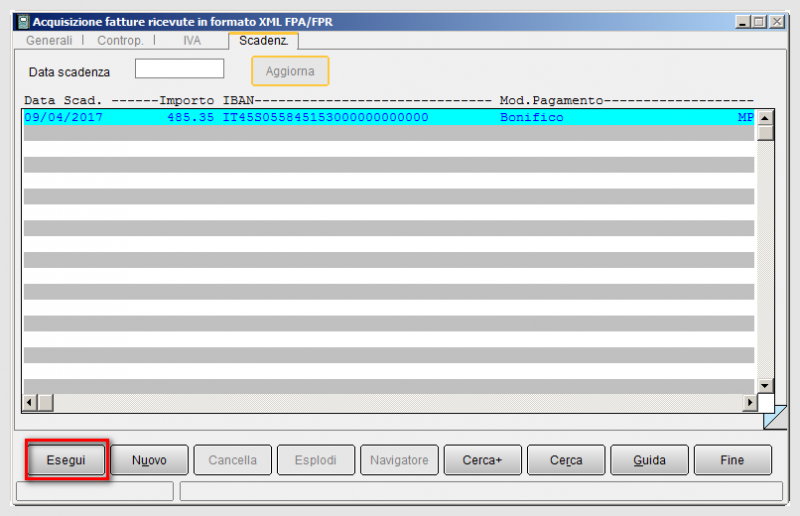Click the scroll down arrow of list
The width and height of the screenshot is (800, 516).
[x=765, y=386]
